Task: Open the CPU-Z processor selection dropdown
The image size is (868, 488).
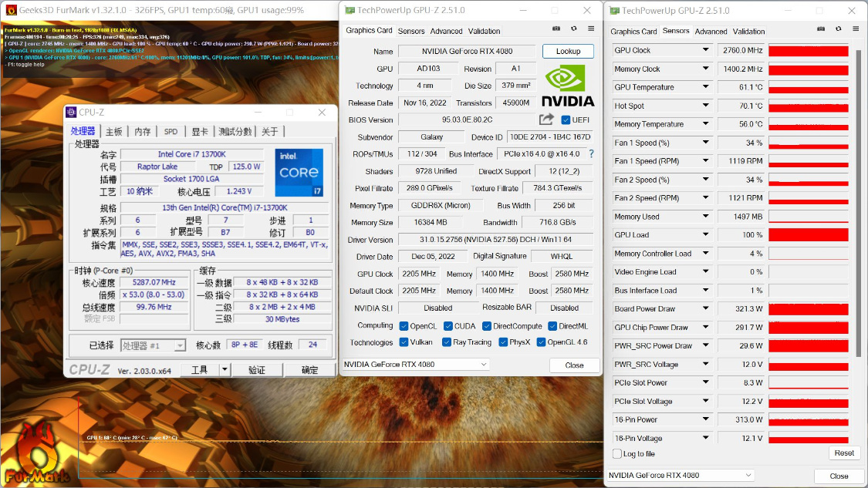Action: coord(153,345)
